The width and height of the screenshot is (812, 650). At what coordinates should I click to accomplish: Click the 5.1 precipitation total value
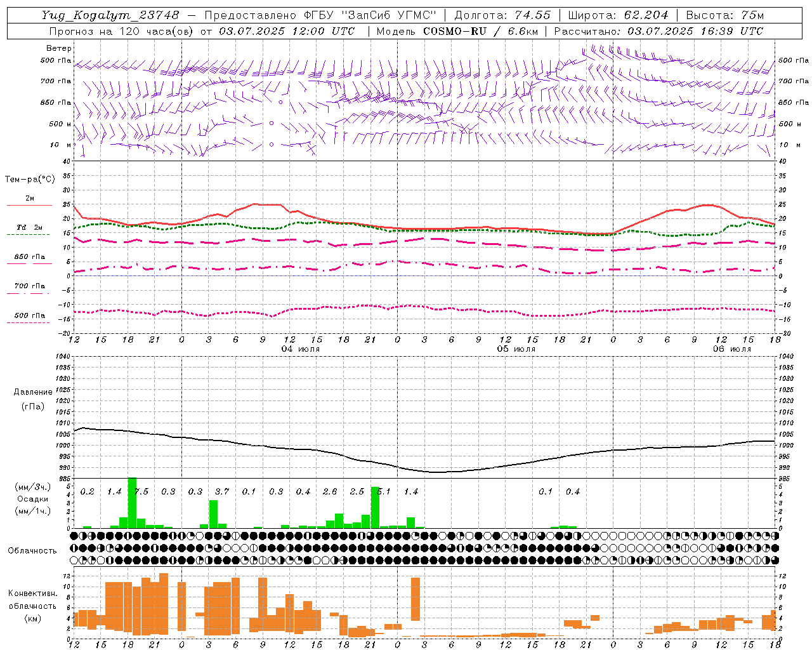click(384, 492)
